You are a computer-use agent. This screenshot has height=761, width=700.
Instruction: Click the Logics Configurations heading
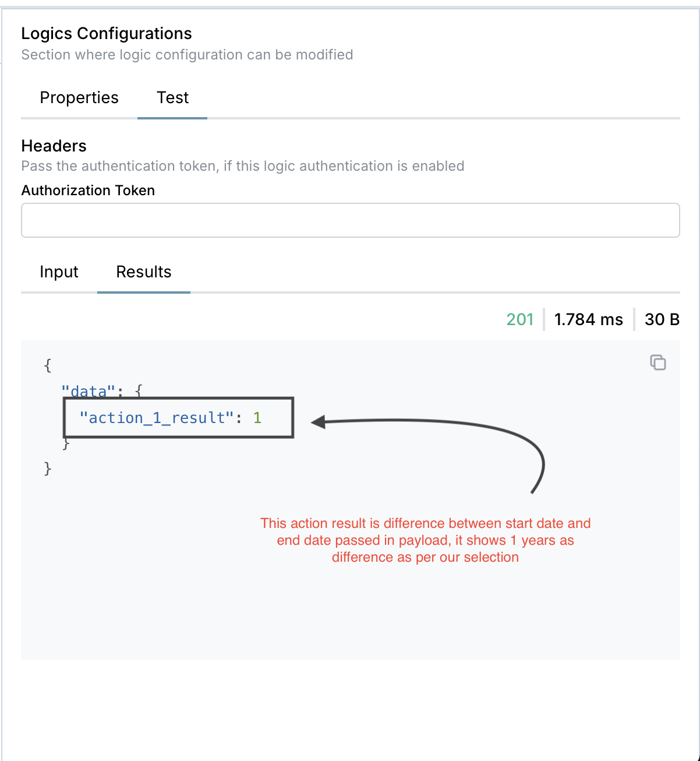click(x=107, y=34)
